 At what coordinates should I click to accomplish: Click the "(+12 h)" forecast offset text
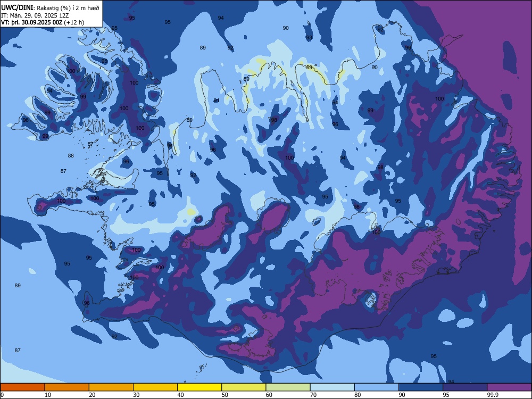coord(74,22)
